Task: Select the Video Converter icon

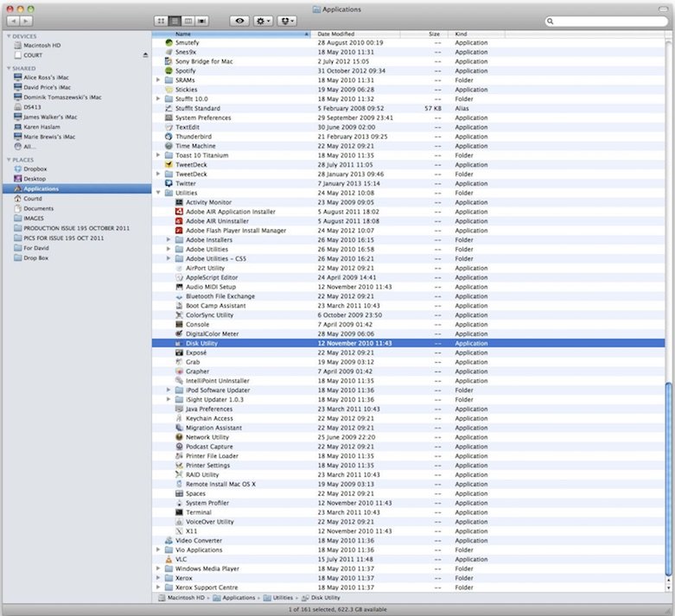Action: click(x=169, y=540)
